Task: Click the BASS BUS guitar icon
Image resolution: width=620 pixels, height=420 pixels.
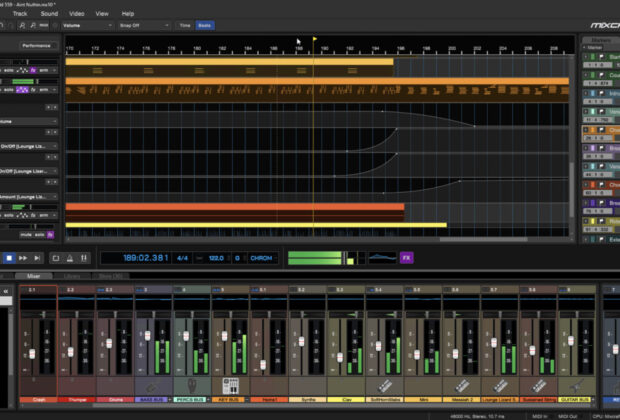Action: point(151,385)
